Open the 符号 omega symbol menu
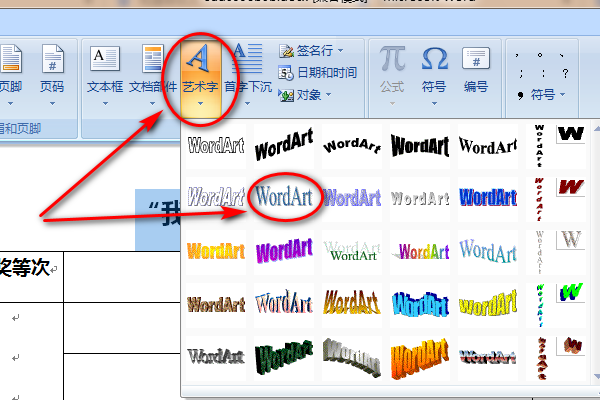600x400 pixels. 434,75
